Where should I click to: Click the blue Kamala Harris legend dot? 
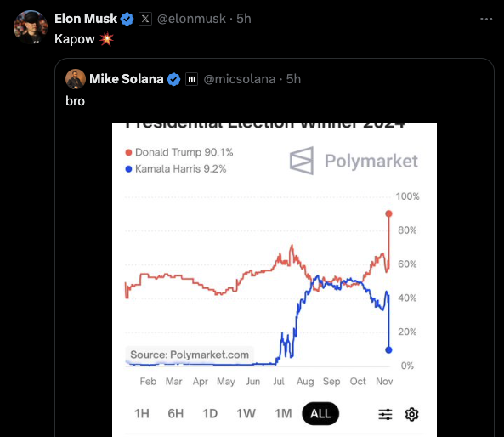128,169
